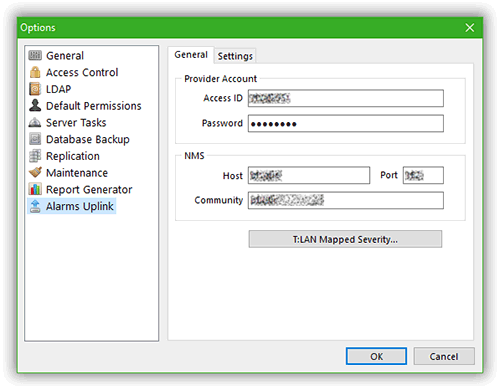Select General label in the sidebar list
Screen dimensions: 500x390
point(65,56)
